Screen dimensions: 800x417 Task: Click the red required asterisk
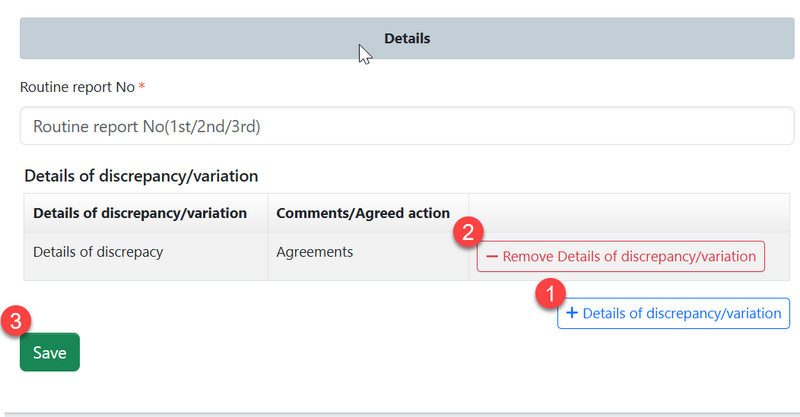pos(142,88)
